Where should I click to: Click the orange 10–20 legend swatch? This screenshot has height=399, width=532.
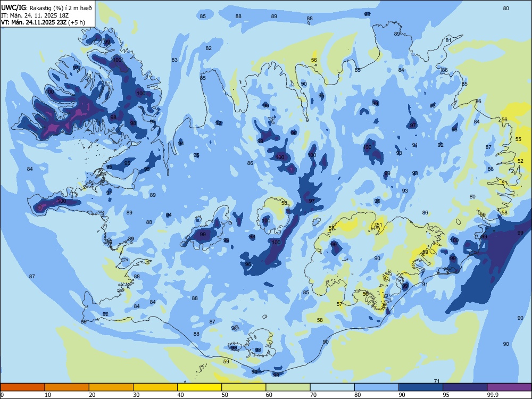pyautogui.click(x=67, y=387)
